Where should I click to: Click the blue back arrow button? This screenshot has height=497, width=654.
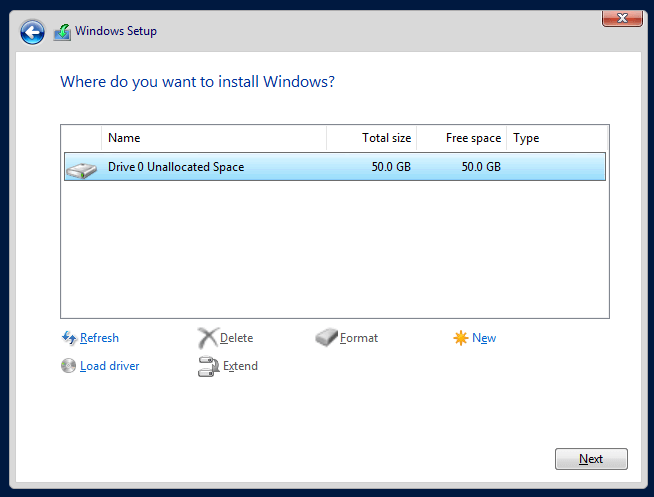coord(32,32)
